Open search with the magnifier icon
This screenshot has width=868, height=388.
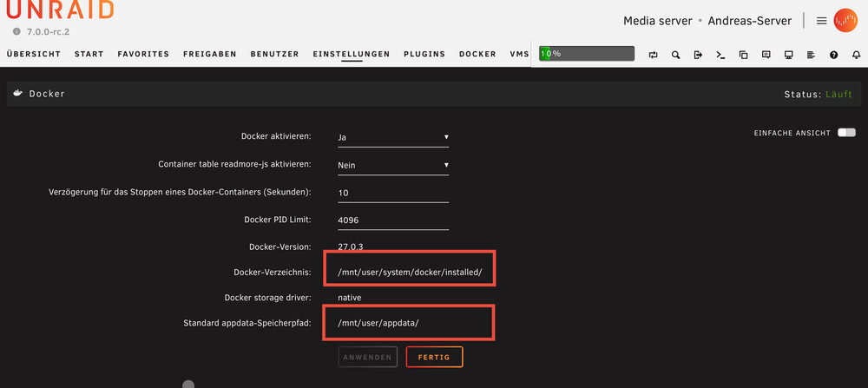click(676, 54)
